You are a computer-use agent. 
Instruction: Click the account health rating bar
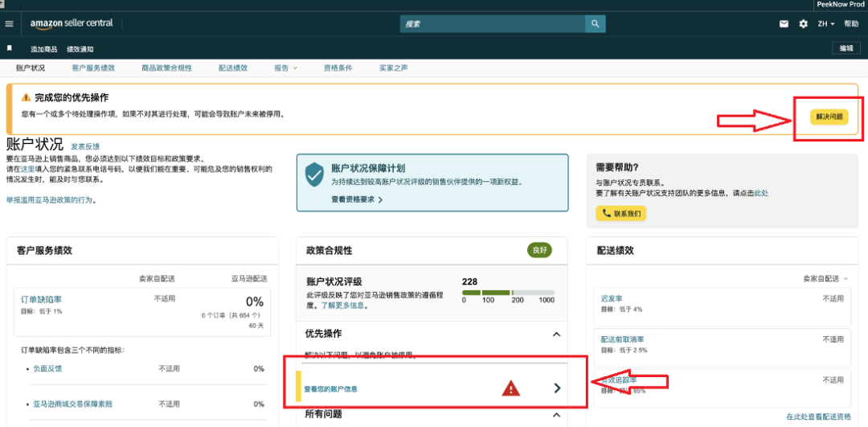(508, 292)
